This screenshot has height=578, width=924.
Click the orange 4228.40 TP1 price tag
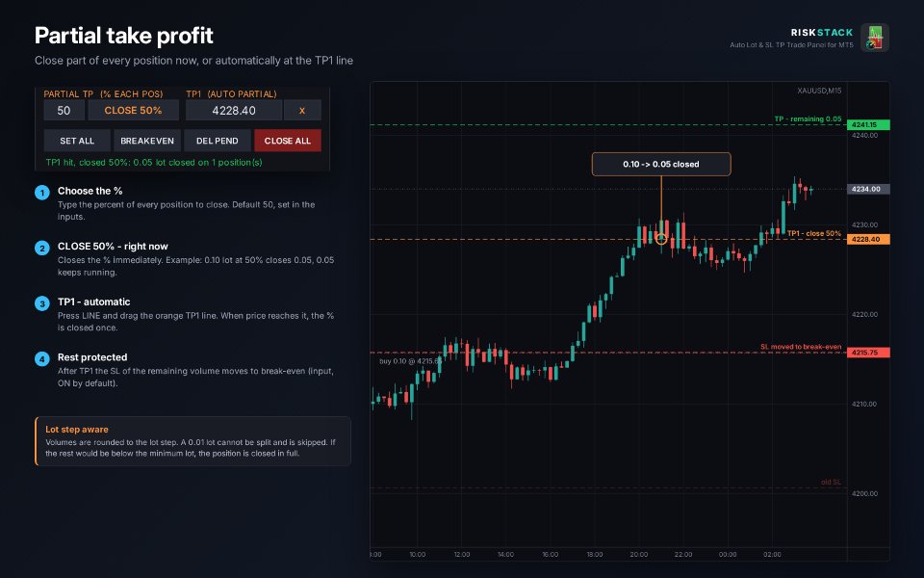[x=868, y=240]
